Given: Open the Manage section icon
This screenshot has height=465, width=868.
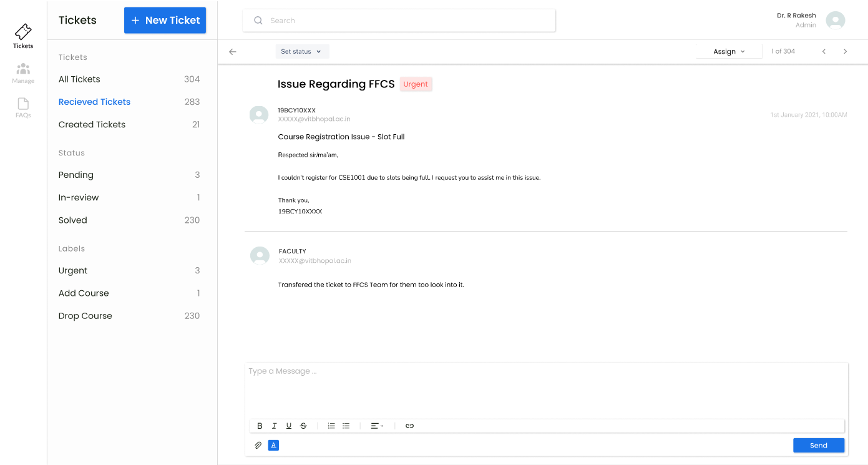Looking at the screenshot, I should pos(23,72).
